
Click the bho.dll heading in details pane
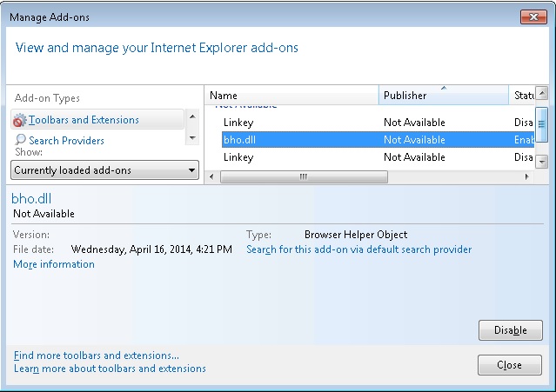[31, 199]
